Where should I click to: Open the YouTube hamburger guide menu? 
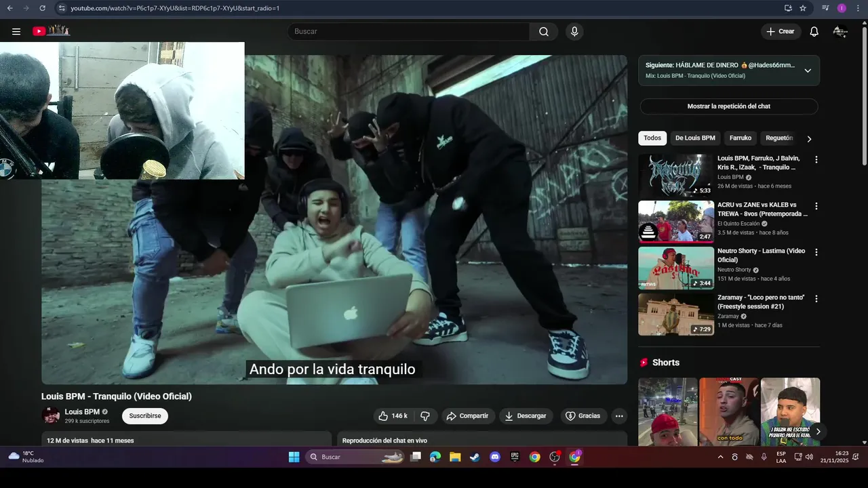tap(16, 31)
